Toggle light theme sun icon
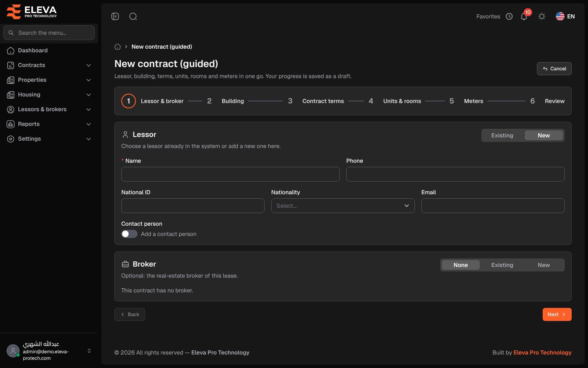The height and width of the screenshot is (368, 588). [x=542, y=16]
